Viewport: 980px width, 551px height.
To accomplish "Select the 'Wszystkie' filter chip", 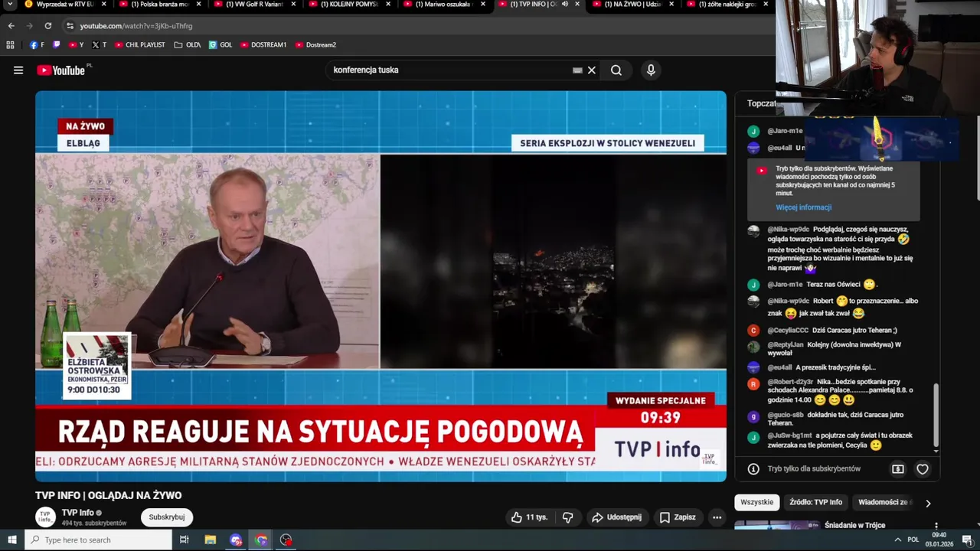I will 756,503.
